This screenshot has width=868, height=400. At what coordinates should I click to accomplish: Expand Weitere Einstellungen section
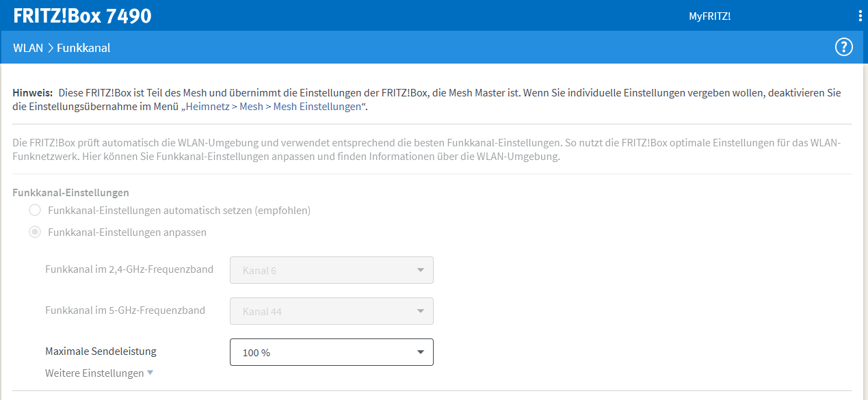click(x=99, y=373)
